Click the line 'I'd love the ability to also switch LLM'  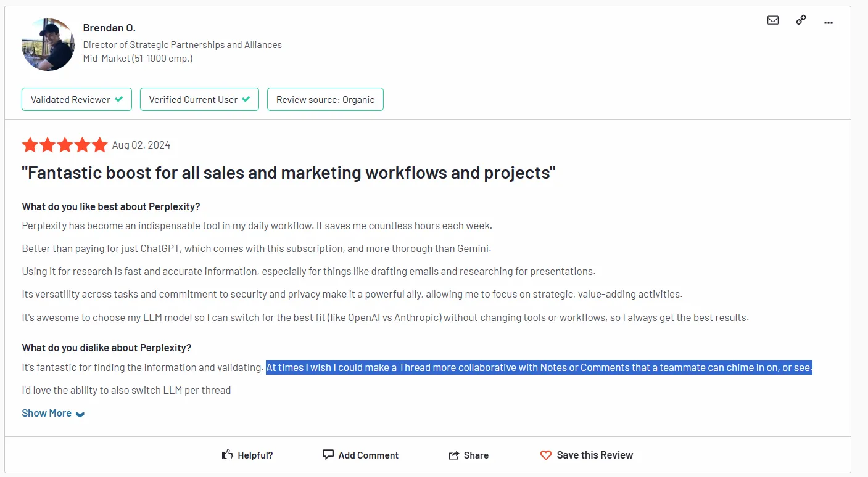click(x=126, y=390)
